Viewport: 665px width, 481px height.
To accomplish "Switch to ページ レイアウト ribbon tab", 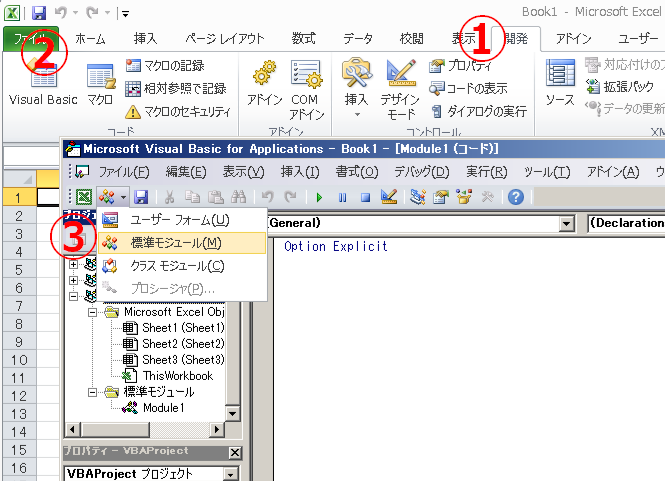I will [x=225, y=39].
